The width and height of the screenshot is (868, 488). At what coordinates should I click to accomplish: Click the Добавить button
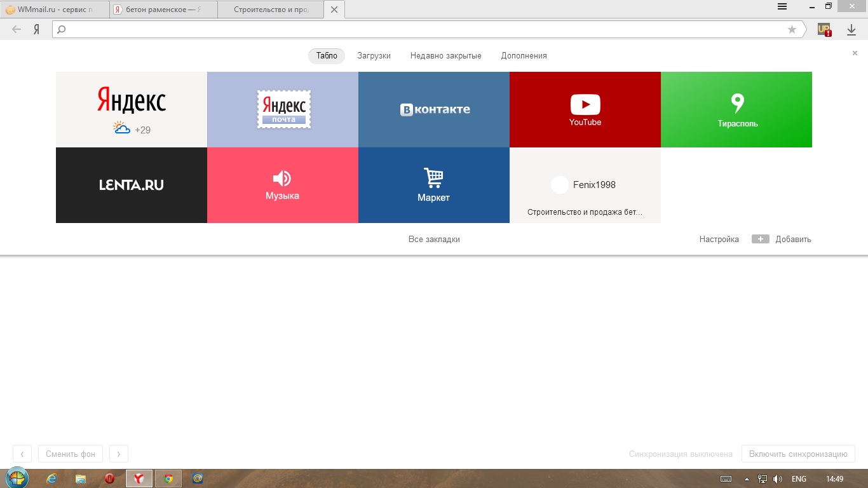pyautogui.click(x=782, y=240)
